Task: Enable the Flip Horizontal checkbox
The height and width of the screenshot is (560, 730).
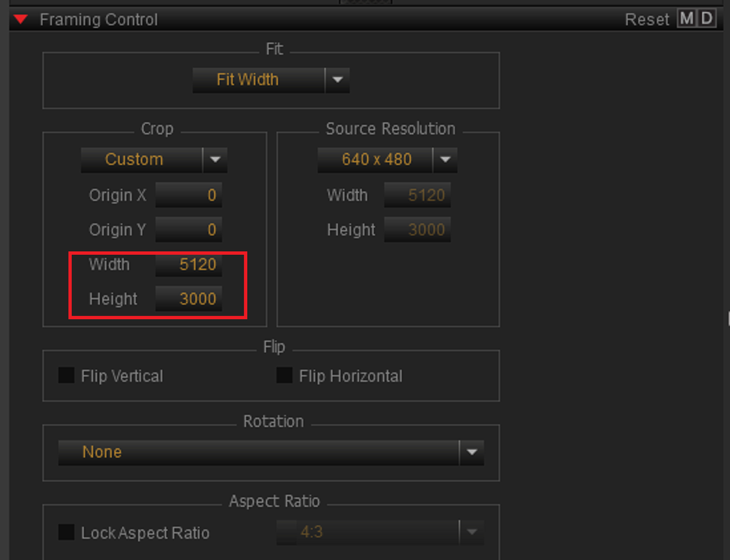Action: (284, 375)
